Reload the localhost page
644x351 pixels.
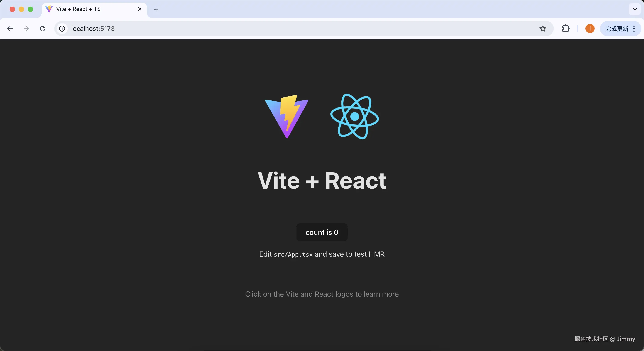click(43, 29)
